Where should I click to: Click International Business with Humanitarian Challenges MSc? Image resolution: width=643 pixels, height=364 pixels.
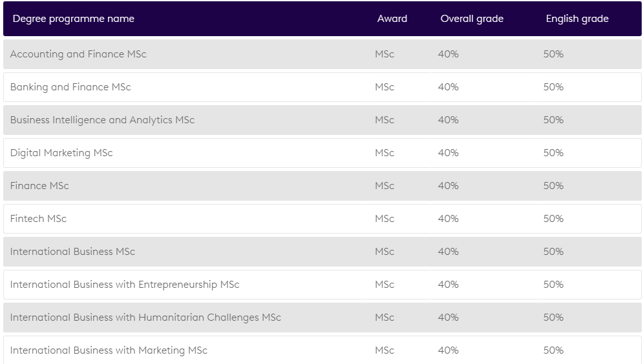[x=145, y=318]
